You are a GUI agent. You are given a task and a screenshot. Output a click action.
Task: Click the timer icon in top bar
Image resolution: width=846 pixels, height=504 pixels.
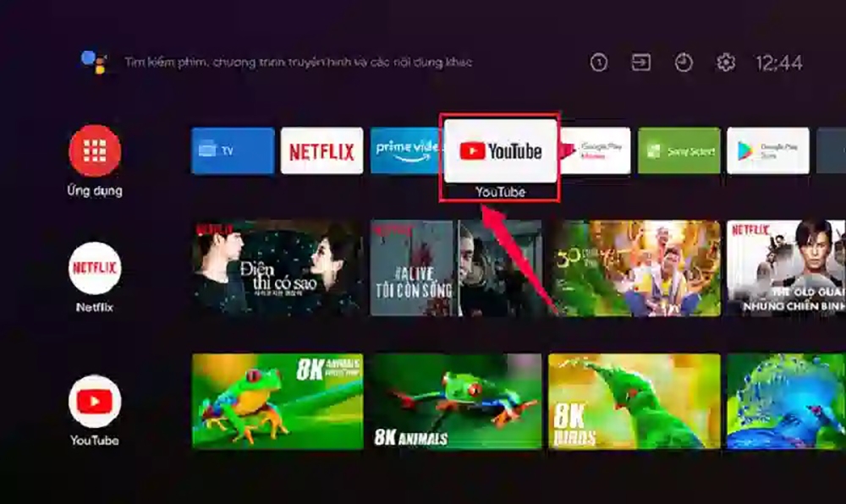(x=684, y=63)
